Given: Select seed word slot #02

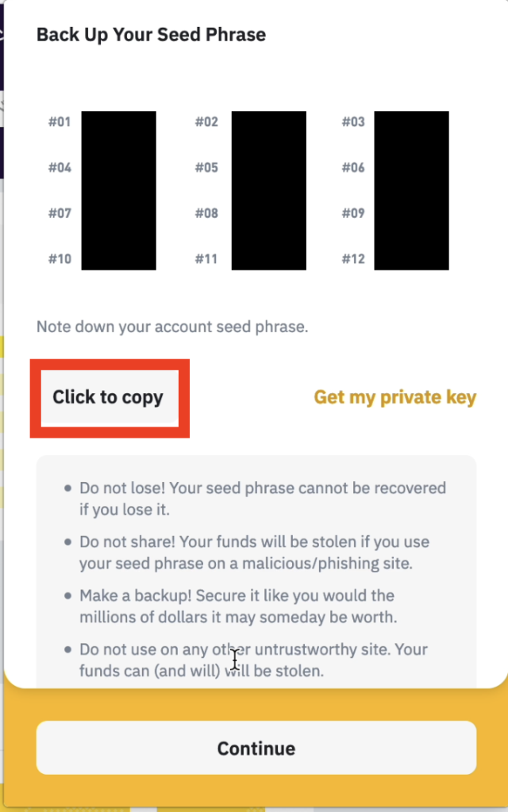Looking at the screenshot, I should (206, 122).
